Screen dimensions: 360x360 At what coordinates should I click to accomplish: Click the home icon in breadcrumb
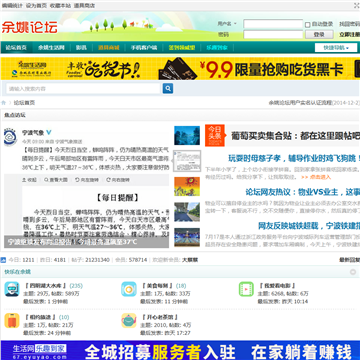pos(4,103)
